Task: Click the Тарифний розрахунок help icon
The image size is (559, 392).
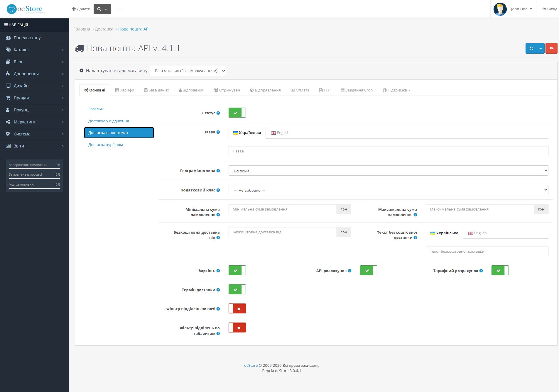Action: point(481,271)
